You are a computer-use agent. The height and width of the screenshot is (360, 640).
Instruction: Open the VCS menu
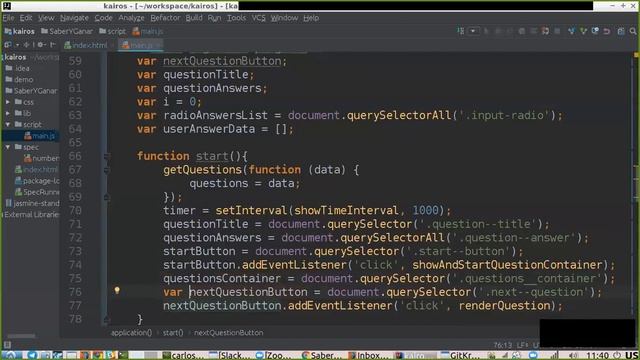[258, 18]
